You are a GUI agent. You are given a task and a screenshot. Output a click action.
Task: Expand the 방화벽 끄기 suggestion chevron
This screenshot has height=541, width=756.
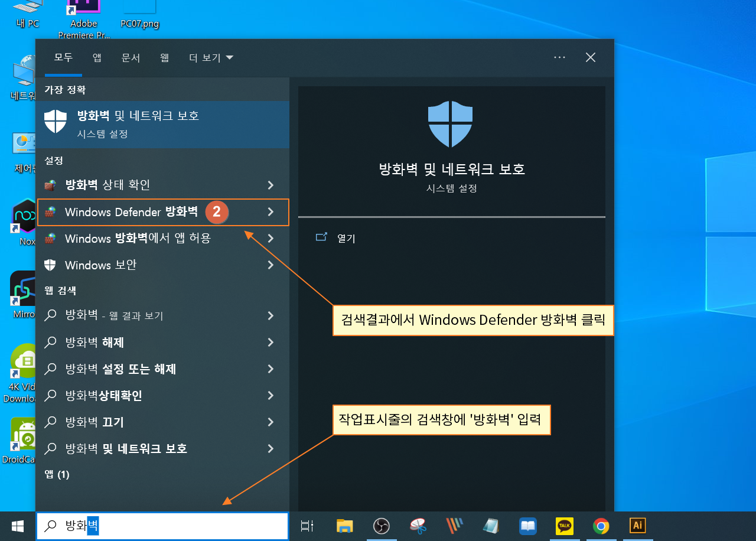[271, 422]
